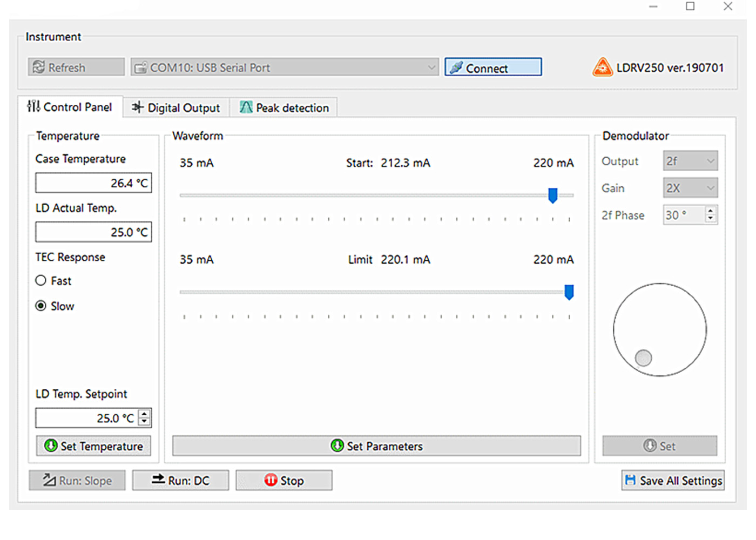Select the Fast TEC response option

click(x=41, y=280)
